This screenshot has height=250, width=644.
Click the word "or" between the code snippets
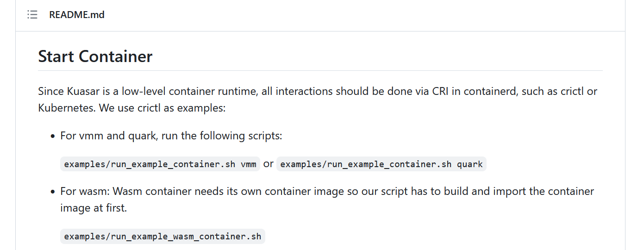click(269, 164)
